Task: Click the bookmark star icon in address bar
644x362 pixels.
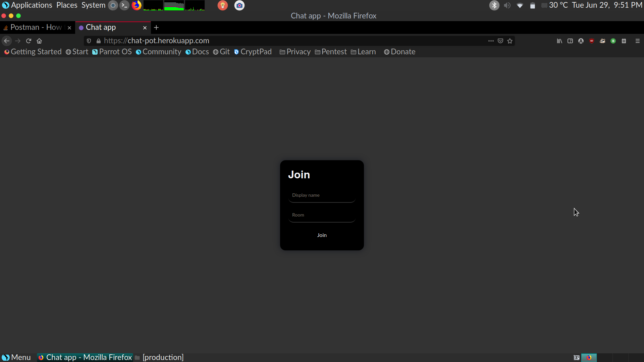Action: [x=510, y=41]
